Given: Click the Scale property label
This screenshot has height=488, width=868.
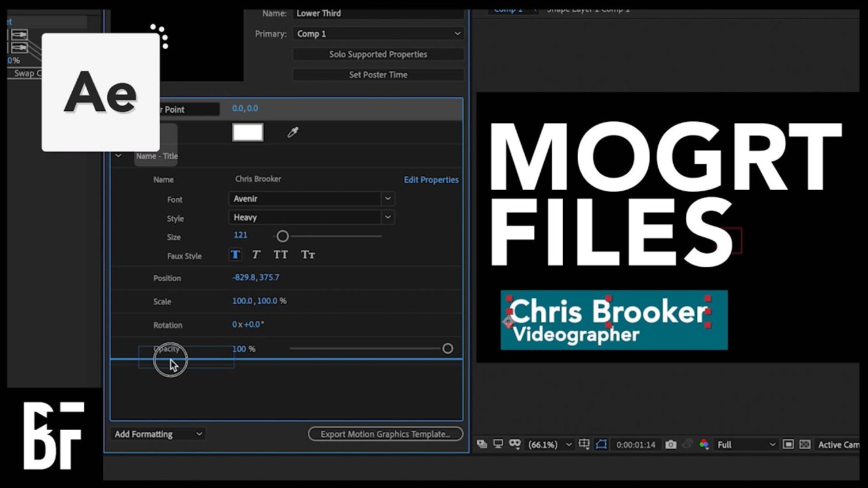Looking at the screenshot, I should pyautogui.click(x=162, y=302).
